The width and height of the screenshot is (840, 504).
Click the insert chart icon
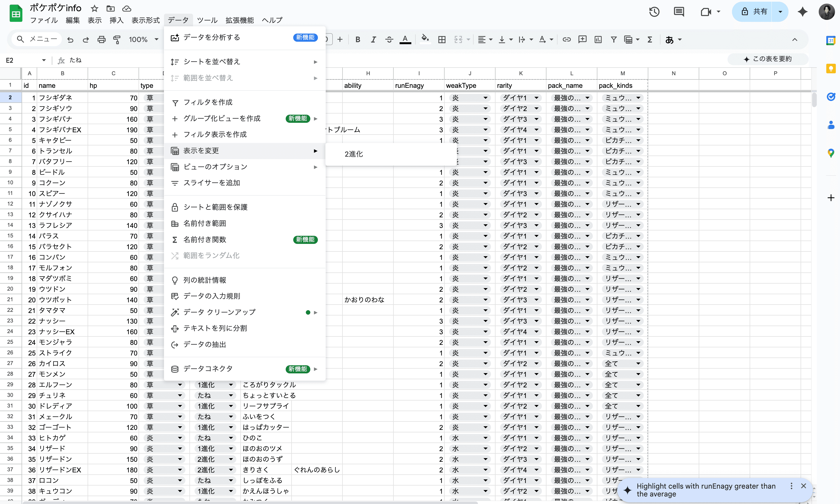coord(598,40)
